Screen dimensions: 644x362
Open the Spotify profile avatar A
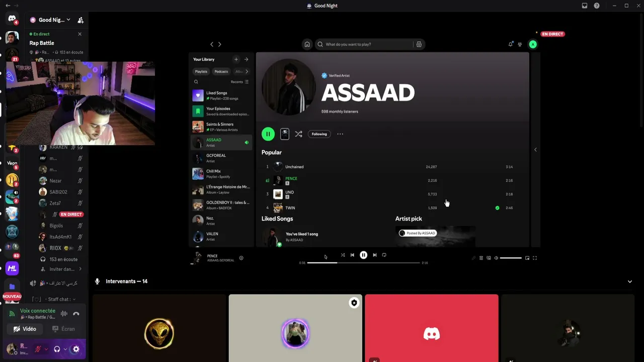[x=533, y=44]
